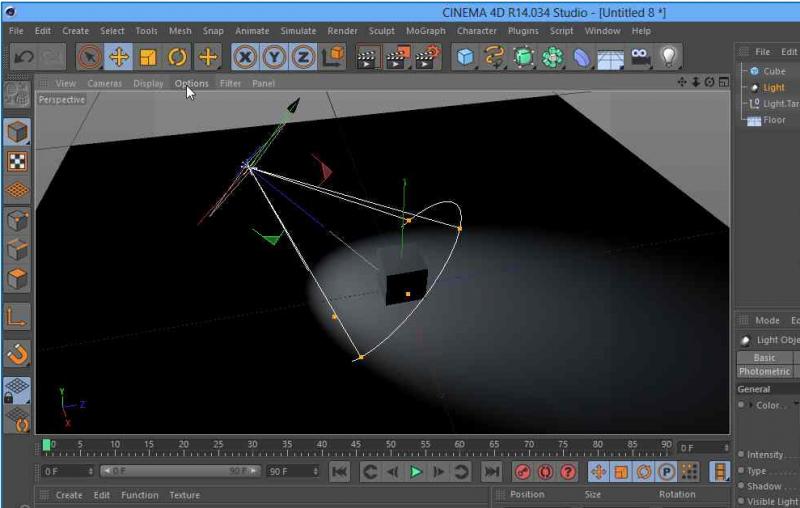Switch to Model mode in left palette
This screenshot has width=800, height=508.
[x=17, y=133]
